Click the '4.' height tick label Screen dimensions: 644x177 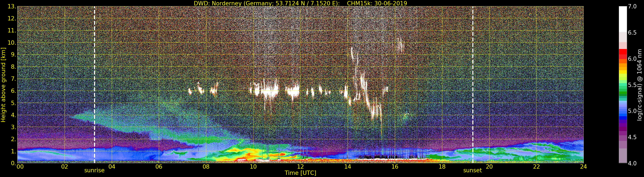[13, 115]
